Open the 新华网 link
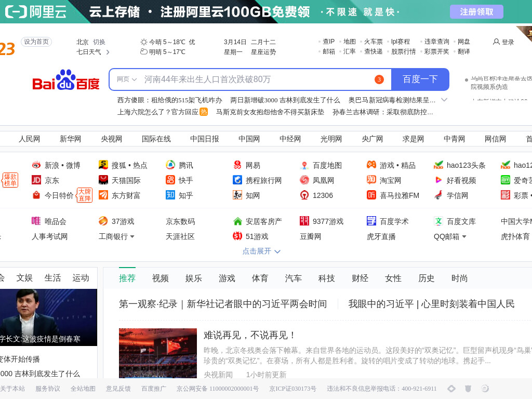Screen dimensions: 532x399 (x=70, y=139)
